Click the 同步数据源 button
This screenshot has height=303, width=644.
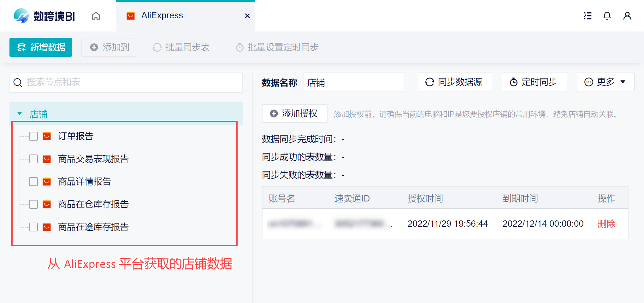pos(455,82)
